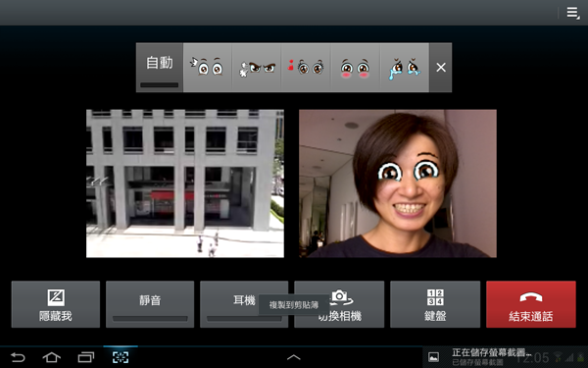Switch camera with the 切換相機 button
Image resolution: width=588 pixels, height=368 pixels.
pyautogui.click(x=339, y=304)
